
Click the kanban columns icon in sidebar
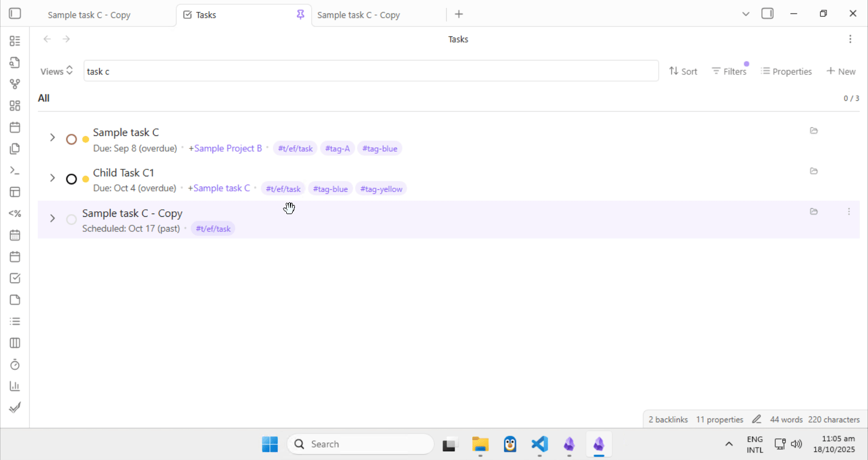[15, 343]
